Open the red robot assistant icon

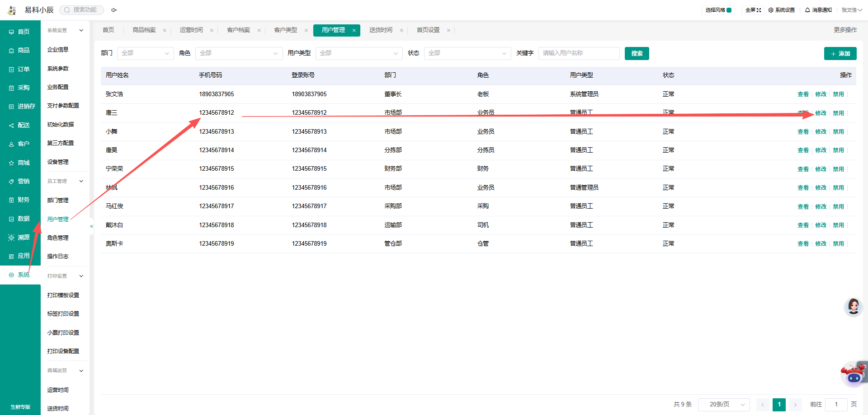(x=854, y=374)
